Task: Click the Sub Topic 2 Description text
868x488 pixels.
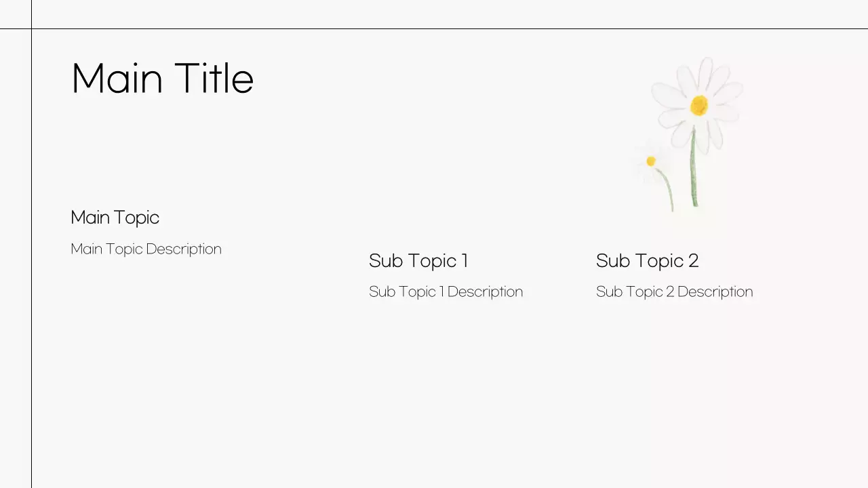Action: (674, 291)
